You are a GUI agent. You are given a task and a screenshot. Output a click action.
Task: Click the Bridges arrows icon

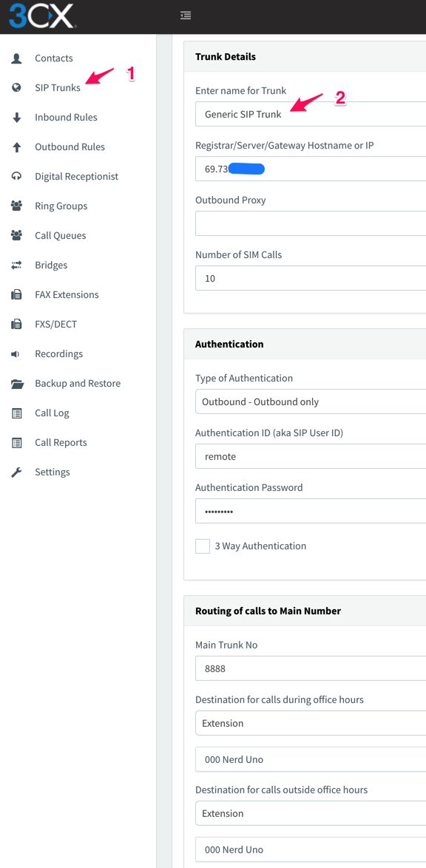[x=16, y=265]
